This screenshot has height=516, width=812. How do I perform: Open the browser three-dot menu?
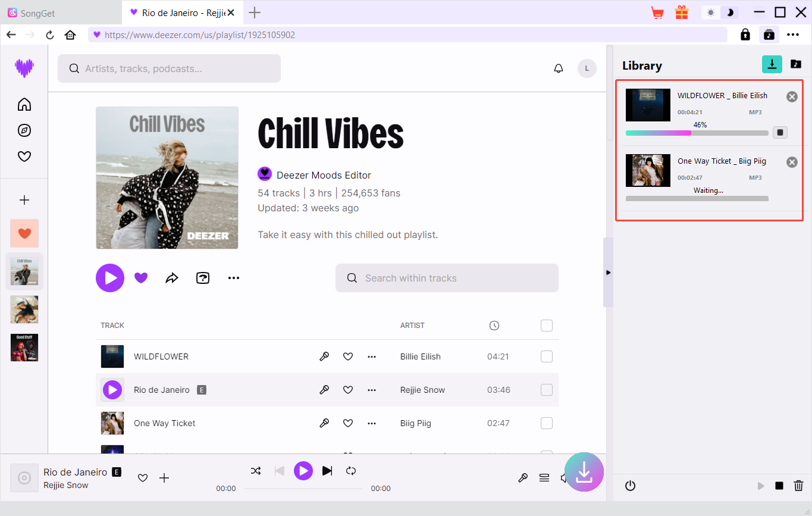pyautogui.click(x=792, y=35)
